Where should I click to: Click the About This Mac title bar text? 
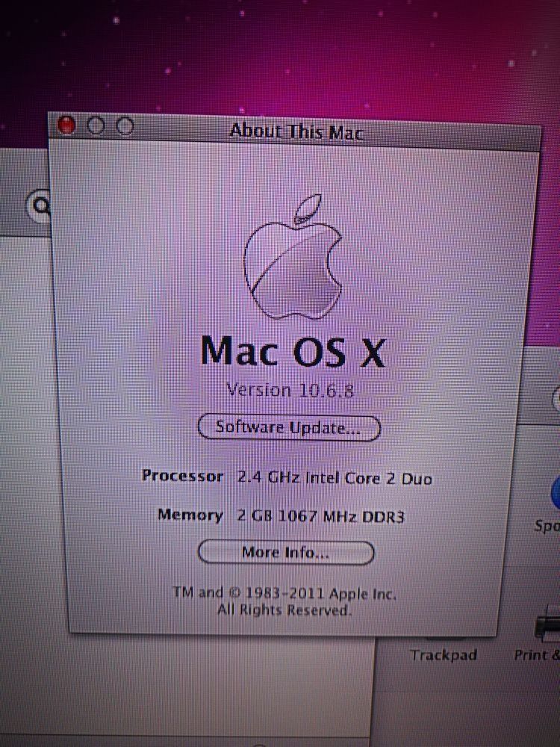[296, 131]
